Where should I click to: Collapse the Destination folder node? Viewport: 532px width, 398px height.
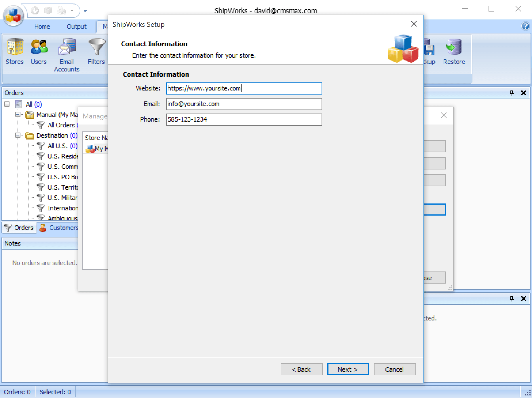(x=18, y=135)
